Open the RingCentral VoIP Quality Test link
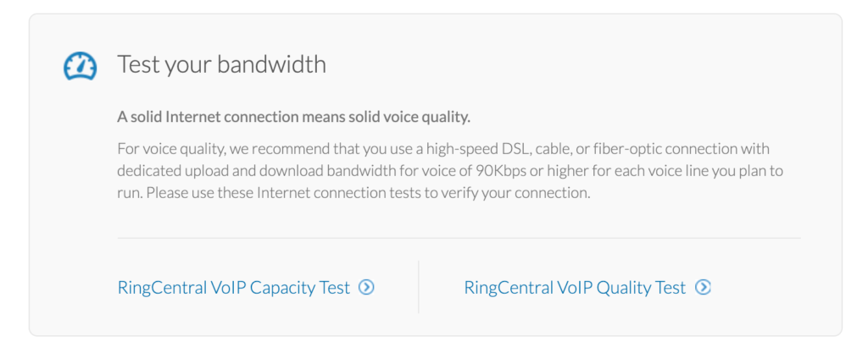 (587, 288)
